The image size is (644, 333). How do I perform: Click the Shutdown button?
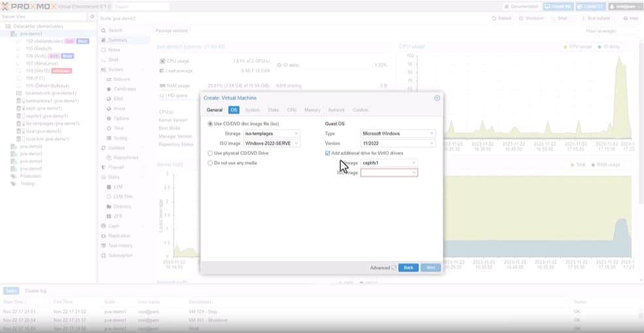click(x=532, y=18)
